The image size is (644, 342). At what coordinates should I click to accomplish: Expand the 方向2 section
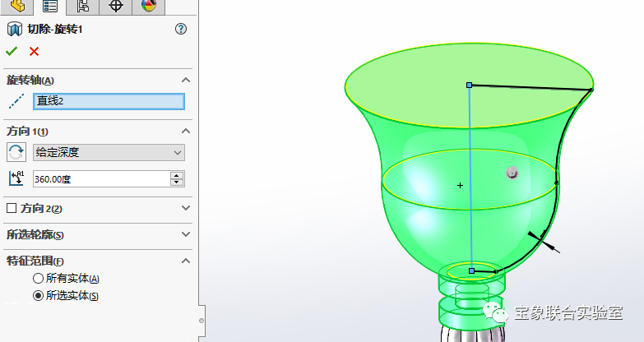186,208
